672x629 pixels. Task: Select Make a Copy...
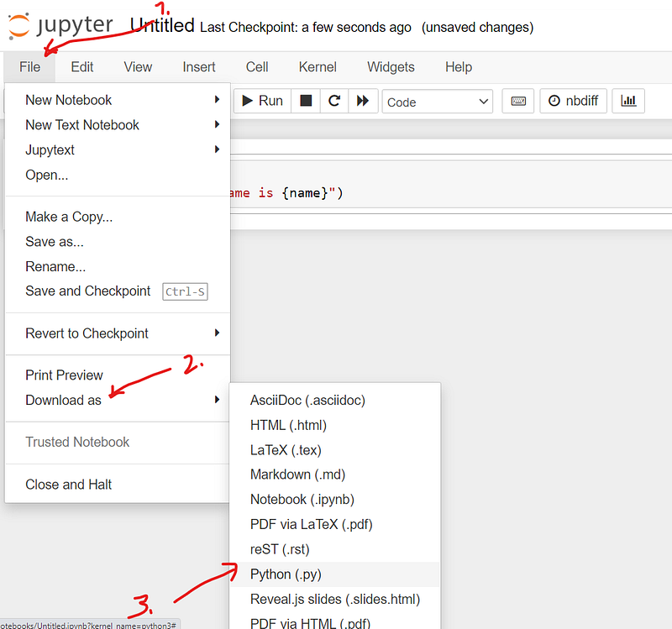tap(118, 217)
